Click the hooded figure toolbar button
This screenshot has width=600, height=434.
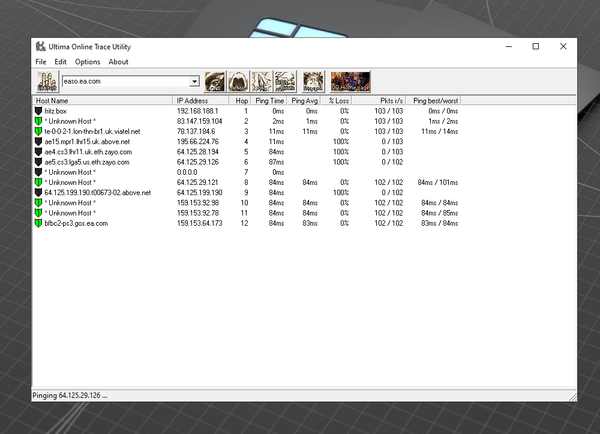click(x=238, y=82)
